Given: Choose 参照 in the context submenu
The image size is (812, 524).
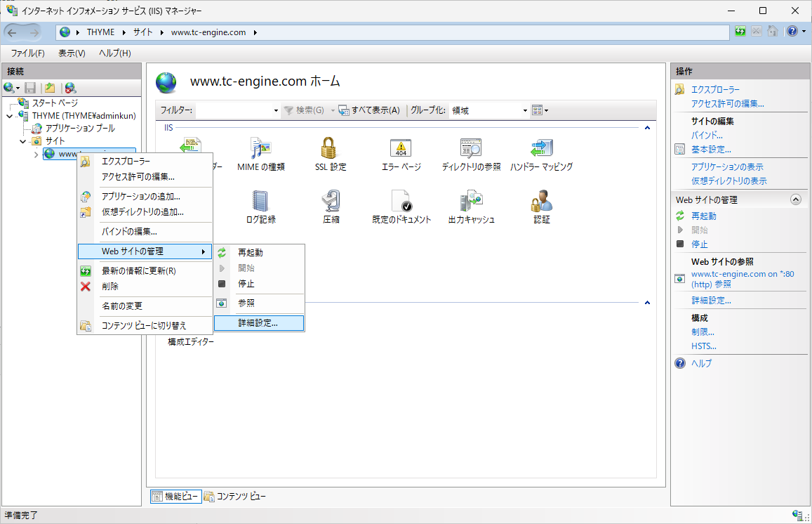Looking at the screenshot, I should pos(259,303).
